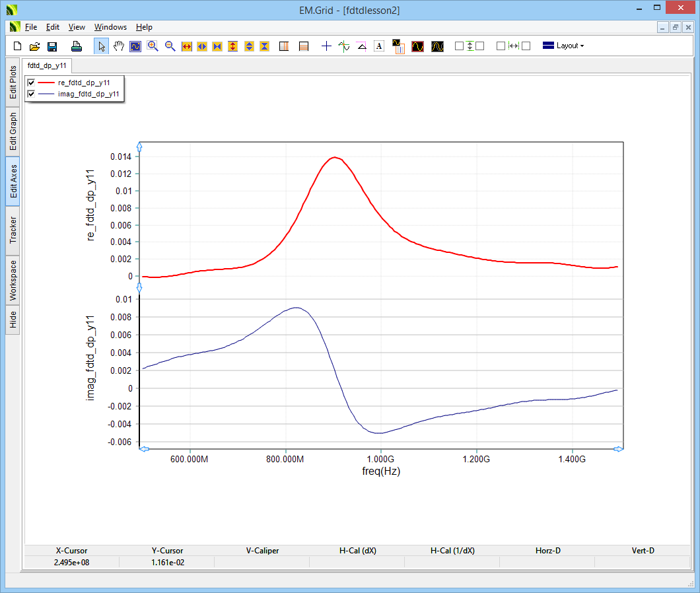Uncheck the imag_fdtd_dp_y11 trace checkbox

(31, 94)
